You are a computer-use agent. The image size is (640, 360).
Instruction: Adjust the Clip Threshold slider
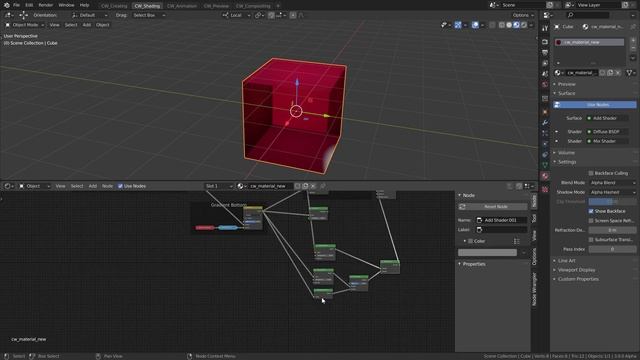612,202
